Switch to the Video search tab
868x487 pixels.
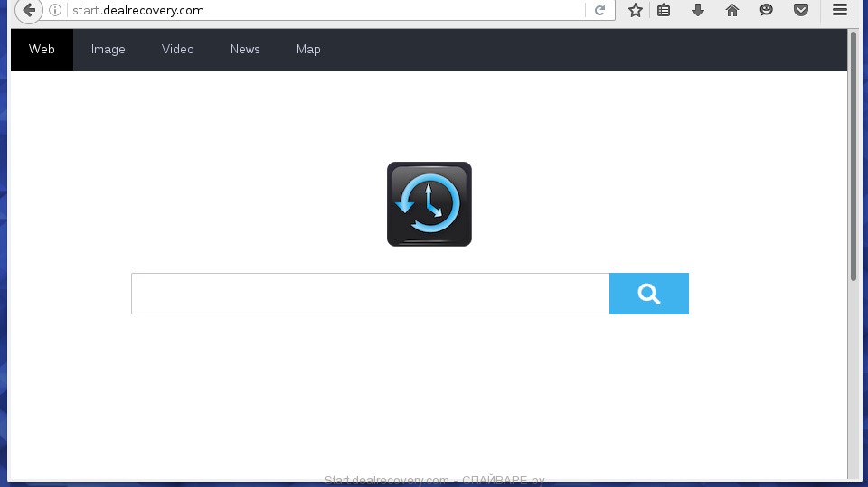[x=177, y=50]
